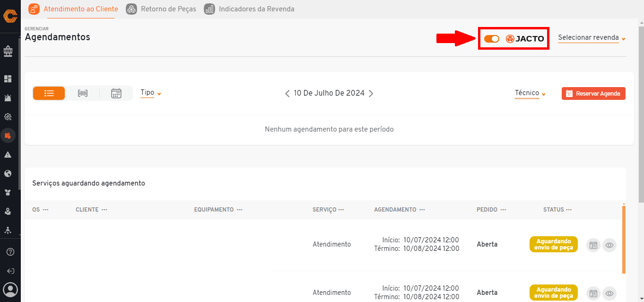
Task: Click Atendimento in the second row
Action: point(332,293)
